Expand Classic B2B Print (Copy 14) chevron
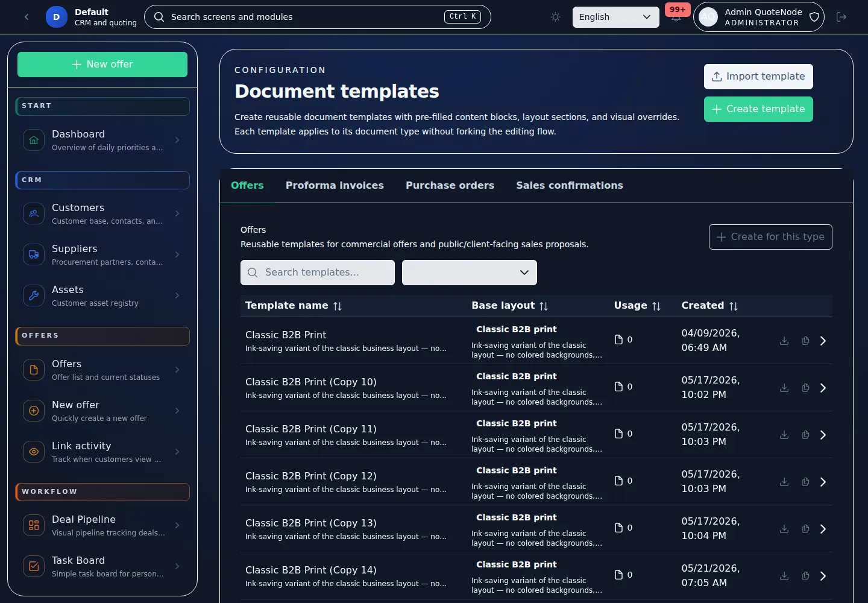Viewport: 868px width, 603px height. click(x=823, y=576)
